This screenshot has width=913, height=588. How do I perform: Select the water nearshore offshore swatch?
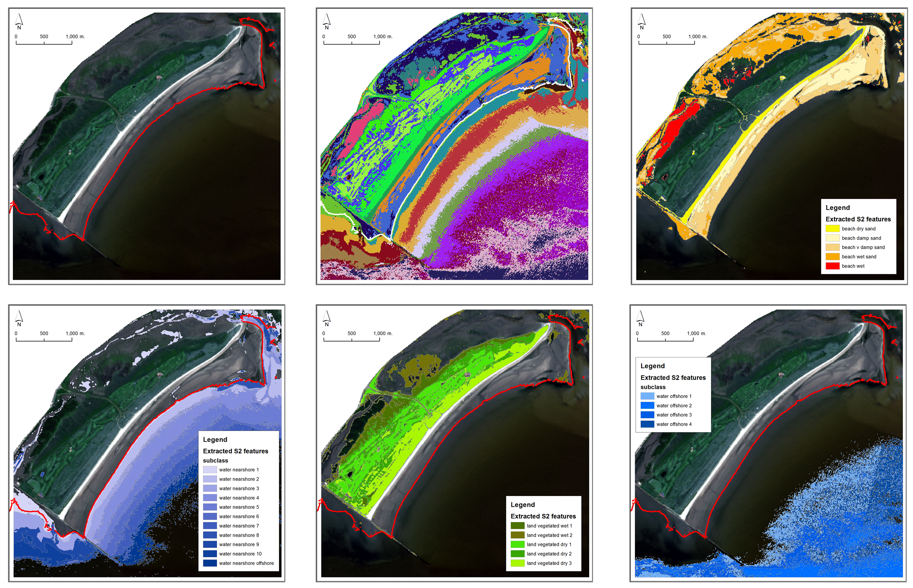click(210, 563)
